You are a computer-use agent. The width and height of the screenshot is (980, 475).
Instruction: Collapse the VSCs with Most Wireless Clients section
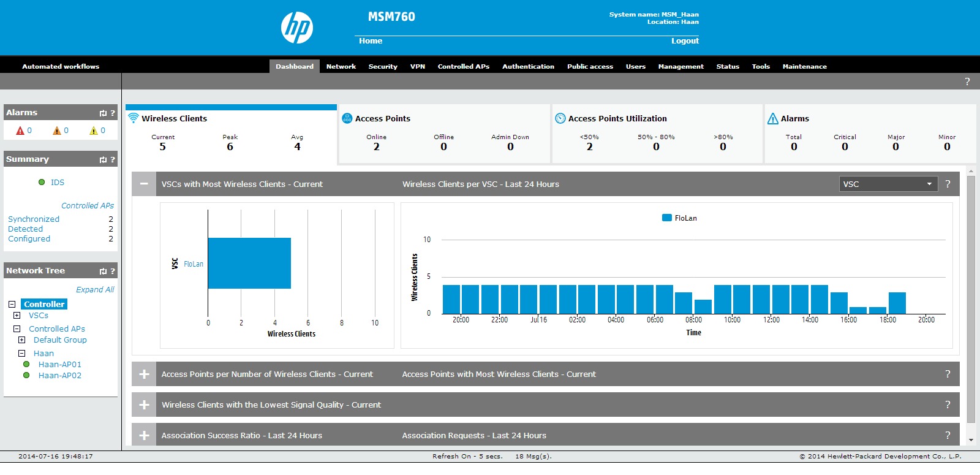[x=144, y=184]
